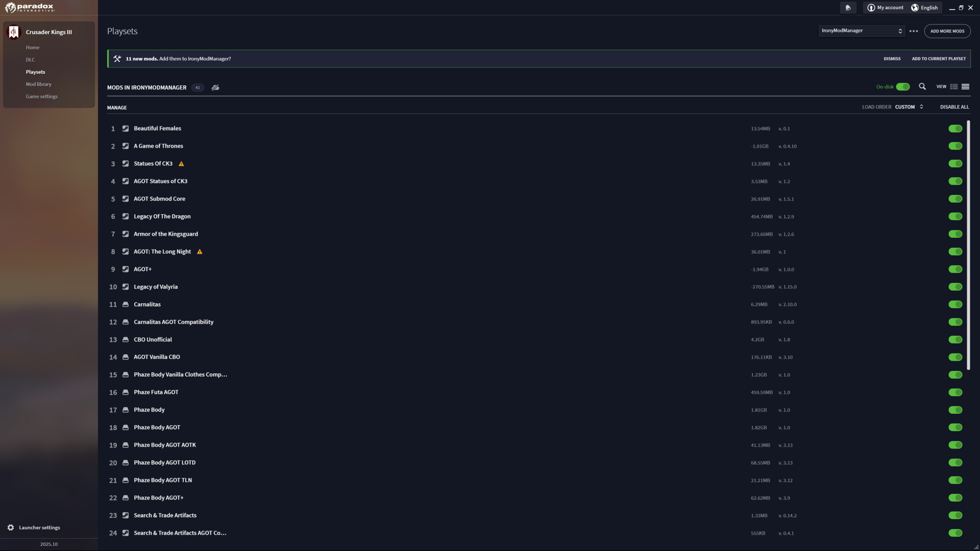Disable A Game of Thrones mod toggle
980x551 pixels.
pyautogui.click(x=955, y=146)
